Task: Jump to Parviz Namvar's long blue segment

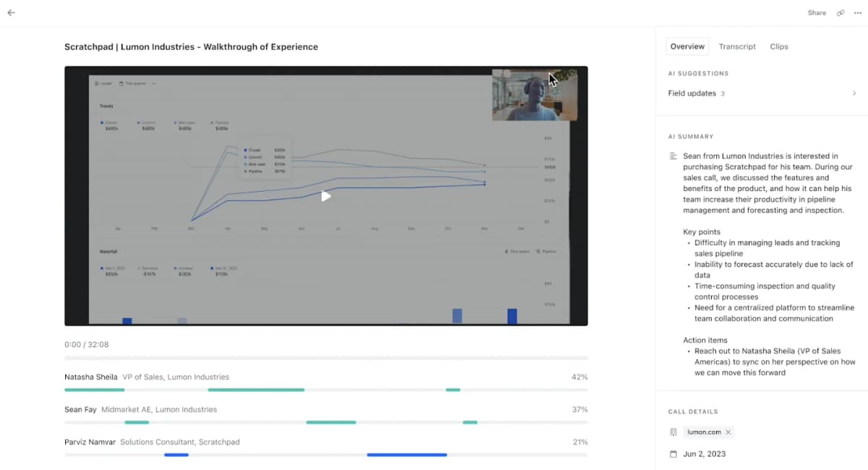Action: [407, 455]
